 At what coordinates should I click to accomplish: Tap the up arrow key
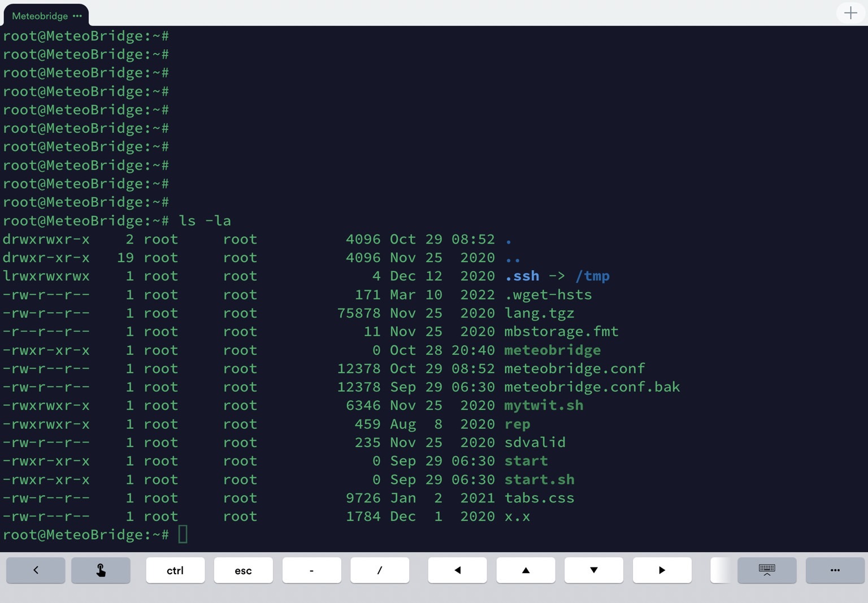(x=526, y=570)
